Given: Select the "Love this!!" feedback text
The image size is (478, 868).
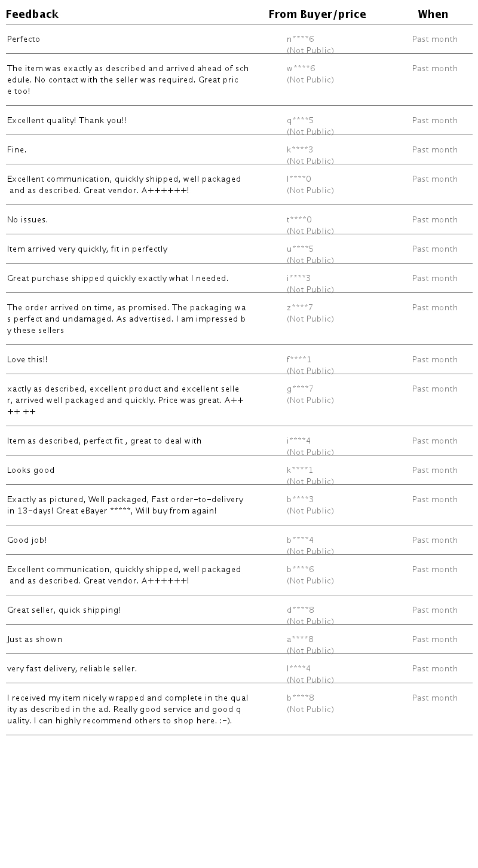Looking at the screenshot, I should 27,360.
